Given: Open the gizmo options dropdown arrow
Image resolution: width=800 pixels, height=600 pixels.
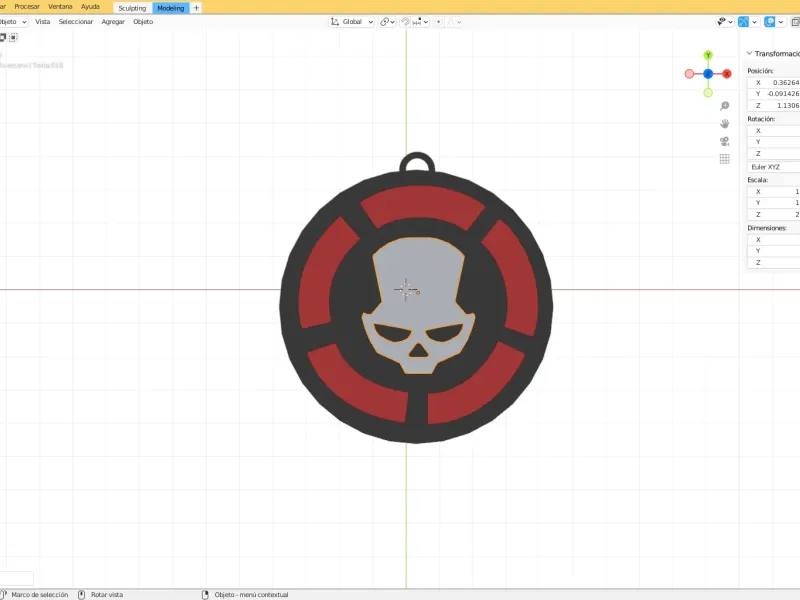Looking at the screenshot, I should click(x=755, y=22).
